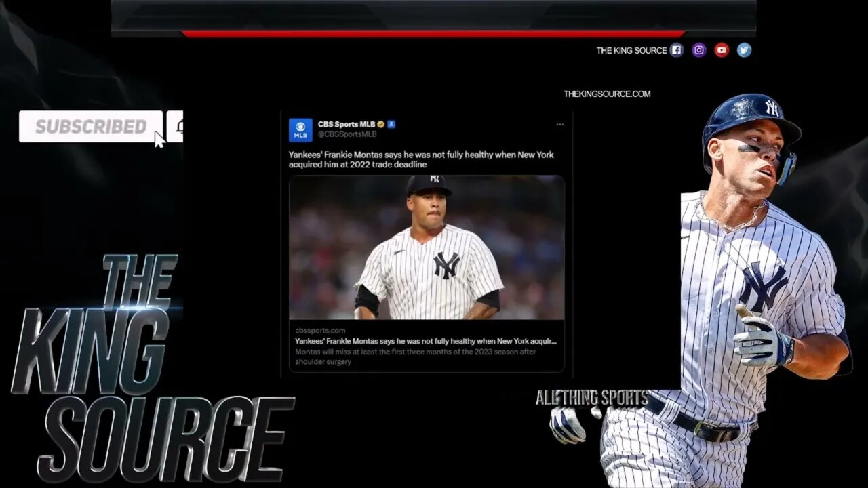
Task: Click the Facebook icon beside The King Source
Action: click(676, 50)
